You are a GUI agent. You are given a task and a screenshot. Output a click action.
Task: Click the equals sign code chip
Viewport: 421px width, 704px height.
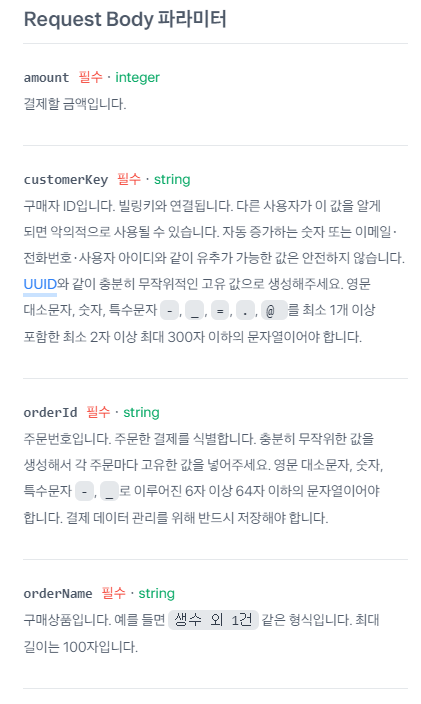click(x=219, y=311)
